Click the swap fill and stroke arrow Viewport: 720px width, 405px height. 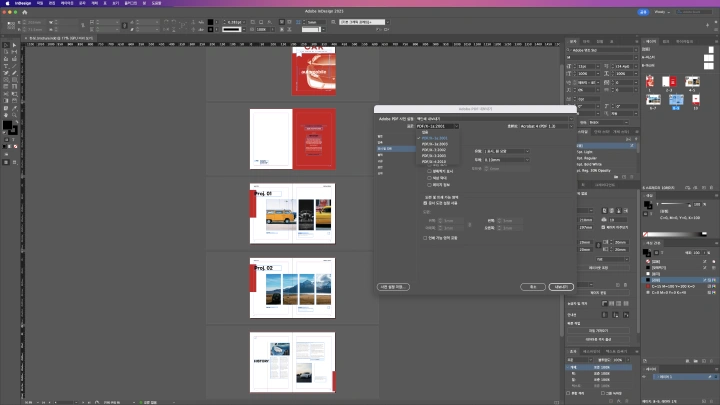[x=17, y=122]
